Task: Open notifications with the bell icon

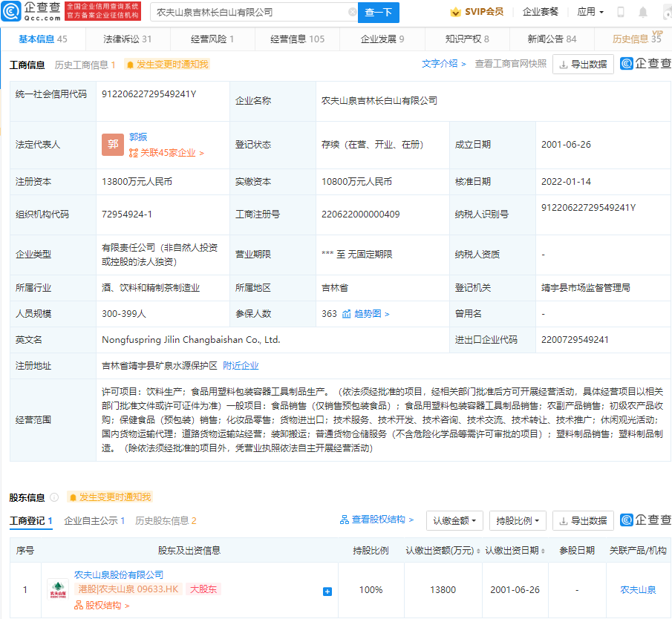Action: pyautogui.click(x=643, y=12)
